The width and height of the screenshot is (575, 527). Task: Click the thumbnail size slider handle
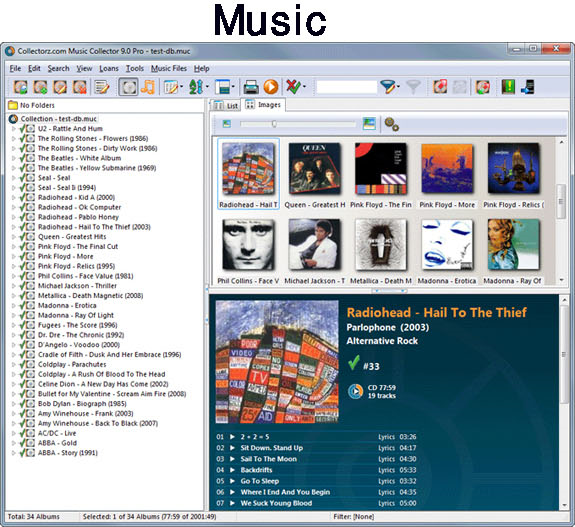274,124
